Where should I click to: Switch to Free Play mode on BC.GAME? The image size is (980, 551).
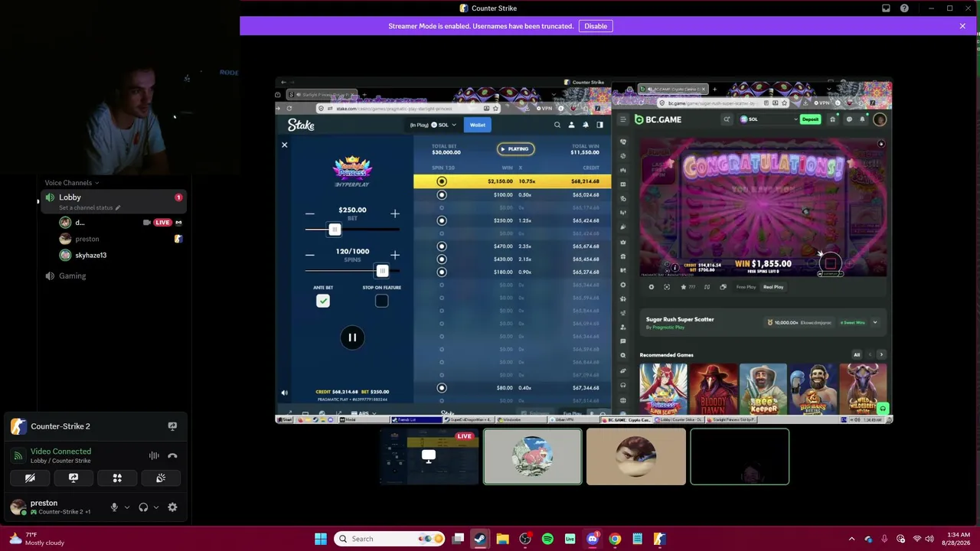746,287
